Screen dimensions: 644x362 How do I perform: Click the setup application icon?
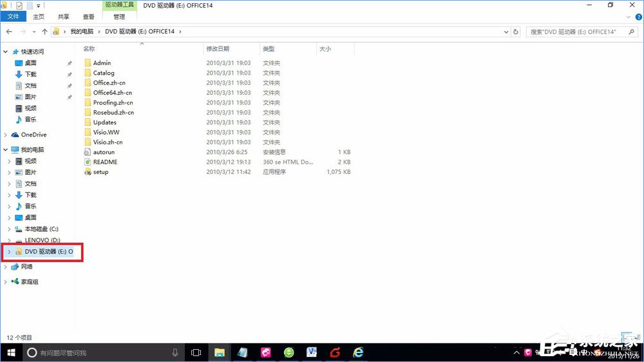[x=88, y=172]
